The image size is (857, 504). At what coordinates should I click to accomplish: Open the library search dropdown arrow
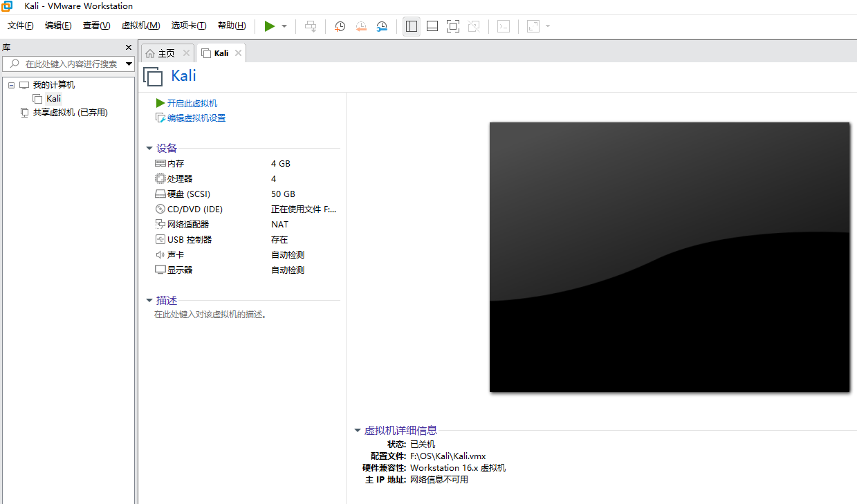(129, 64)
